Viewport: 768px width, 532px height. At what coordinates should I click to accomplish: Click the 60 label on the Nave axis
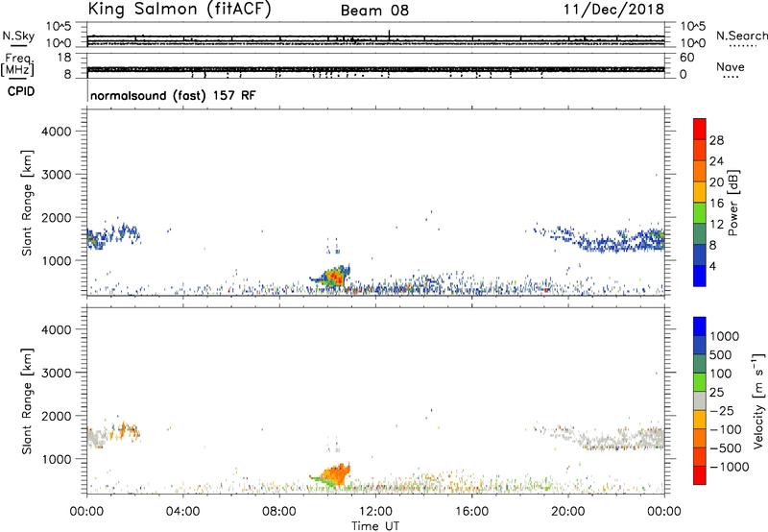click(686, 58)
